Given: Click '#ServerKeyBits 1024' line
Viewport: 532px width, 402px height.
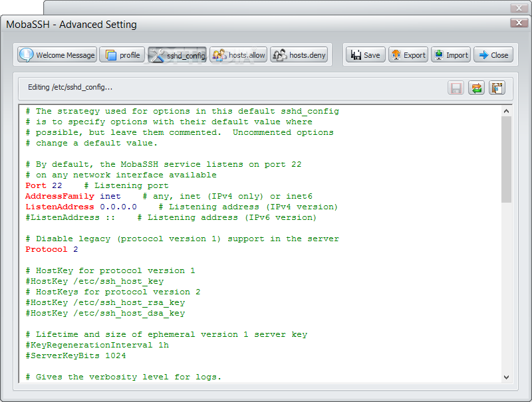Looking at the screenshot, I should (x=76, y=355).
